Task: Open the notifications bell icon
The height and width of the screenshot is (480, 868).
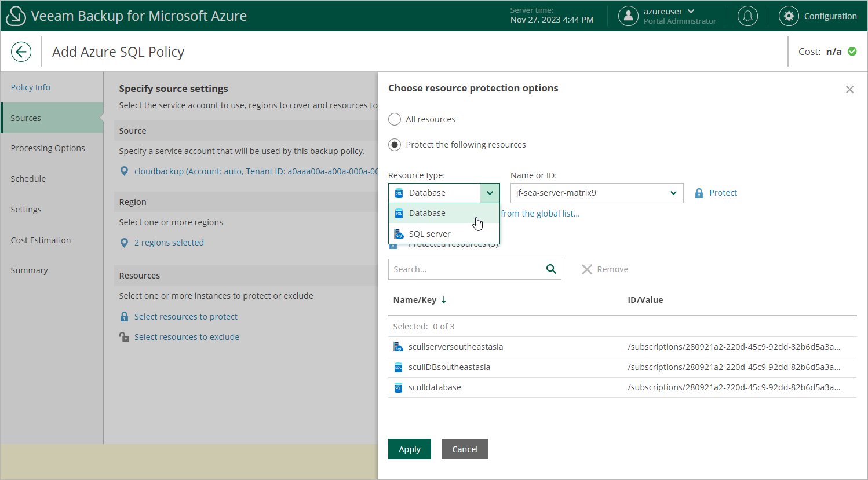Action: [747, 16]
